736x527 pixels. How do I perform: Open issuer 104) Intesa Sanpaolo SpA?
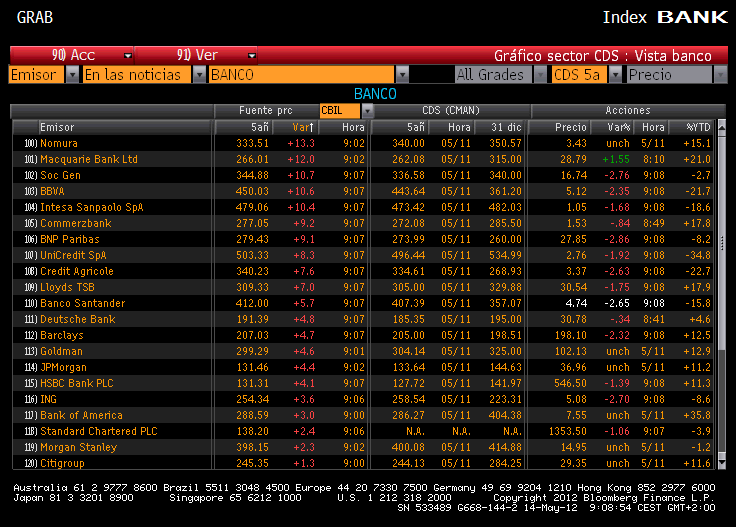[x=92, y=207]
